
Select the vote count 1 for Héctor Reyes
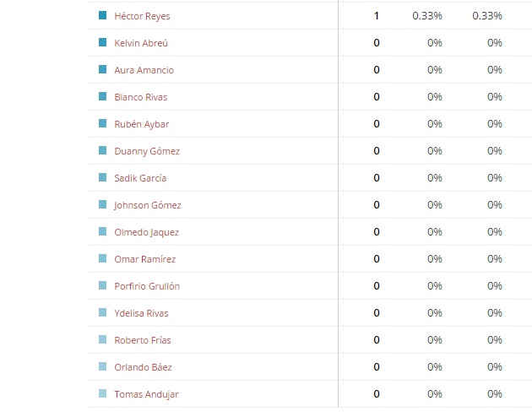point(377,16)
